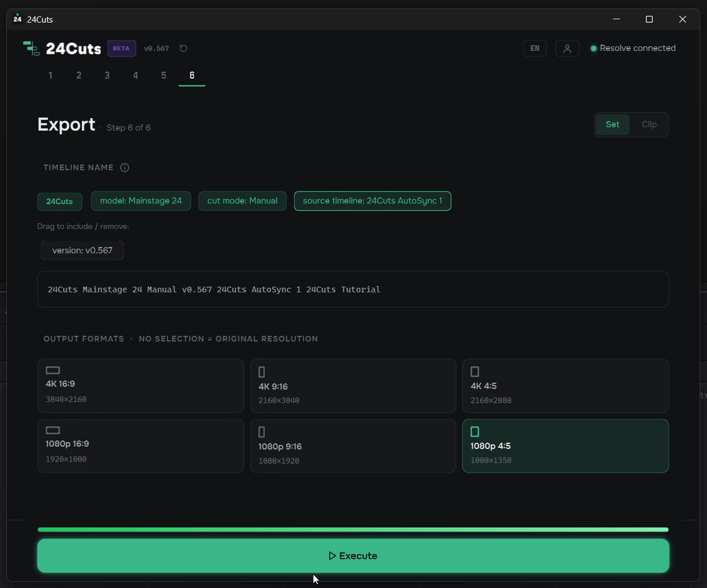Go to step 5 tab
This screenshot has height=588, width=707.
point(164,75)
